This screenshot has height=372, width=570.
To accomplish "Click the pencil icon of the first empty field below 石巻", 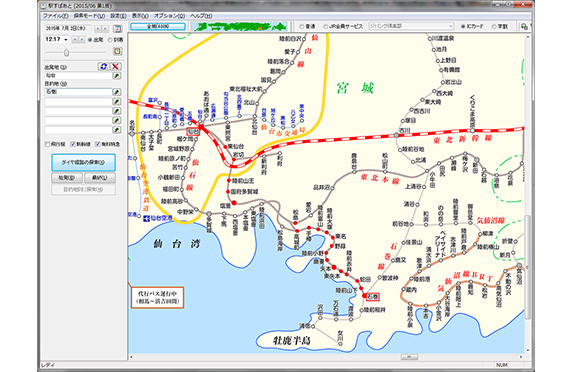I will point(117,101).
